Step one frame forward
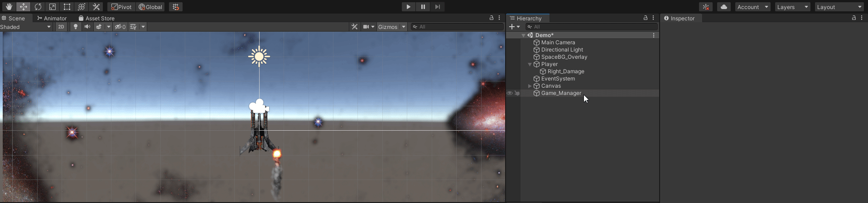The height and width of the screenshot is (203, 868). (437, 7)
